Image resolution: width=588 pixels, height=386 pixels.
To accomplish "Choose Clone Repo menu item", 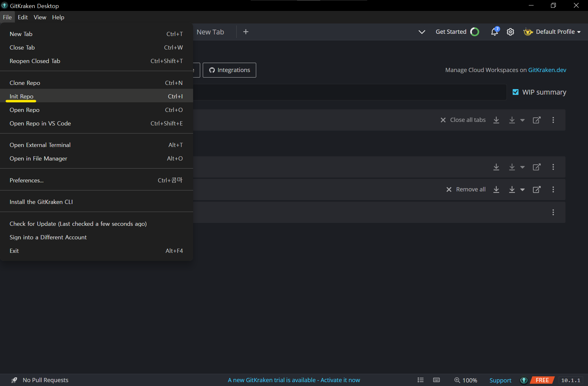I will point(97,83).
